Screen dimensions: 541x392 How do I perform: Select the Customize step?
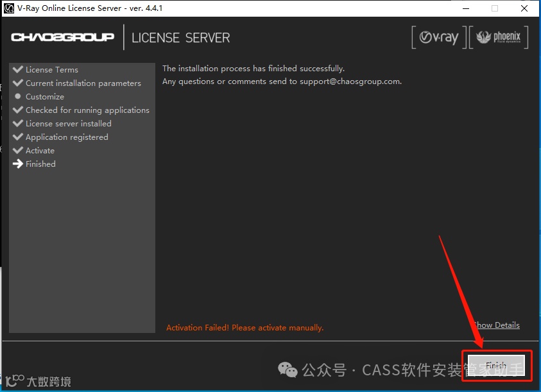[x=45, y=97]
